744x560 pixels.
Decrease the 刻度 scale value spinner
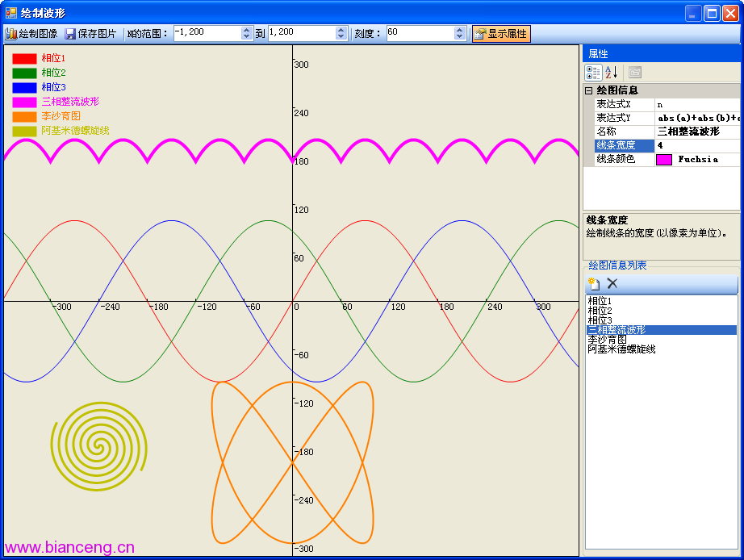pos(459,36)
